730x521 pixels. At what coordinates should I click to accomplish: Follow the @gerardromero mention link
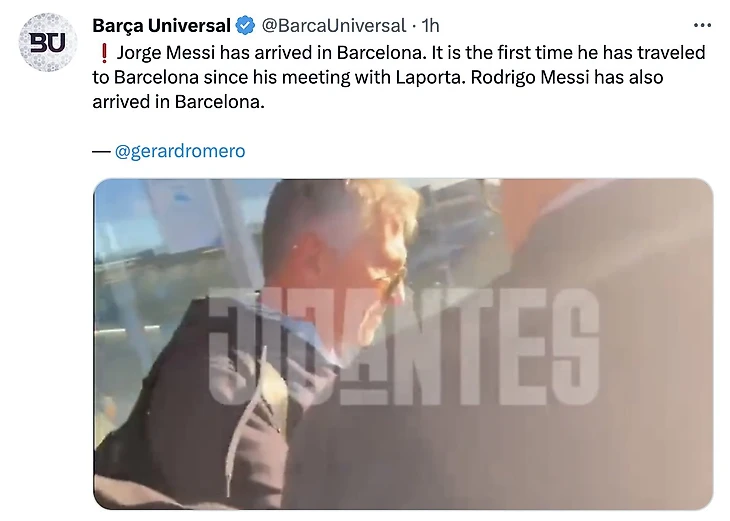coord(180,151)
